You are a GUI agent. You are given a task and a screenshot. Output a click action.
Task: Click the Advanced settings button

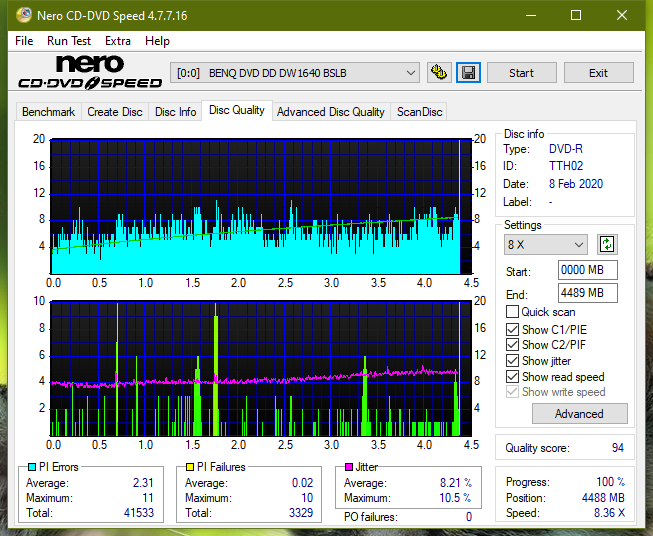[x=579, y=414]
